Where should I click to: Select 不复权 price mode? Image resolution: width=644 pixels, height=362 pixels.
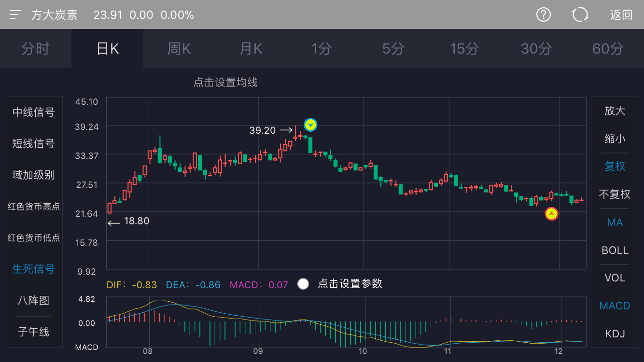[x=615, y=194]
